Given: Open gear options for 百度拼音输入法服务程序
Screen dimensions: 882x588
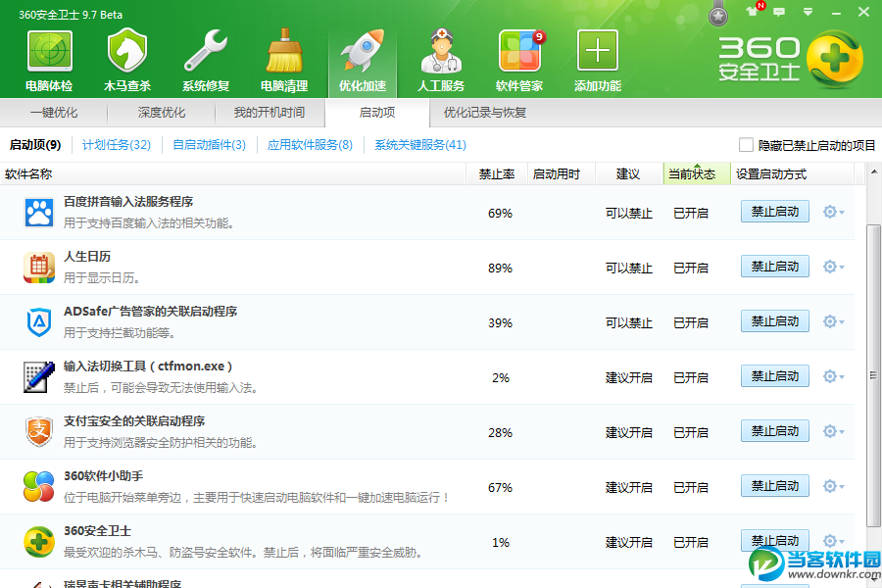Looking at the screenshot, I should point(834,212).
